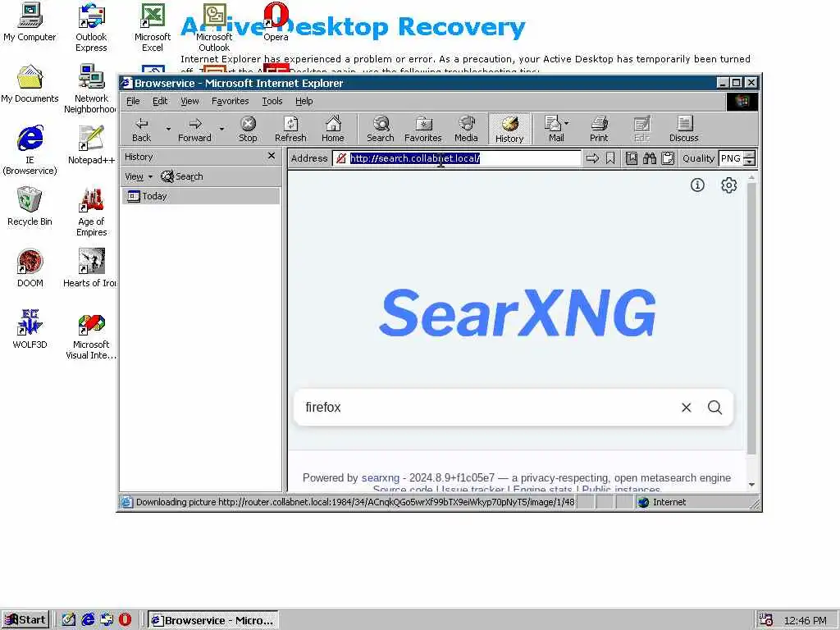Clear the firefox search query
The width and height of the screenshot is (840, 630).
click(x=687, y=408)
